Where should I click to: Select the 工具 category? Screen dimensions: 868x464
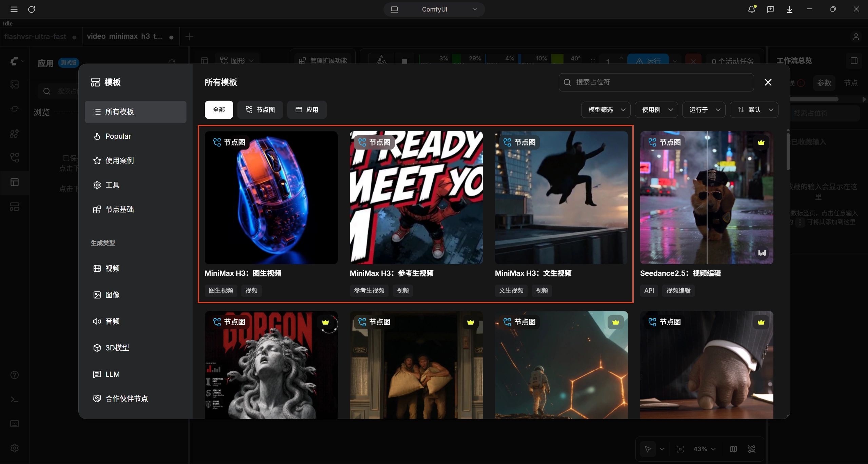click(136, 185)
